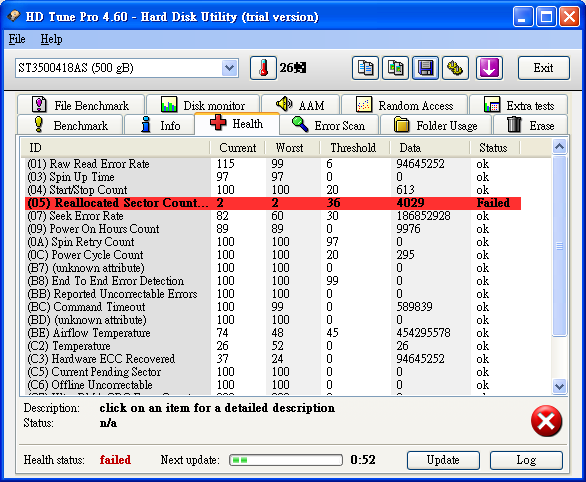Switch to the File Benchmark tab
The height and width of the screenshot is (482, 586).
(x=81, y=105)
